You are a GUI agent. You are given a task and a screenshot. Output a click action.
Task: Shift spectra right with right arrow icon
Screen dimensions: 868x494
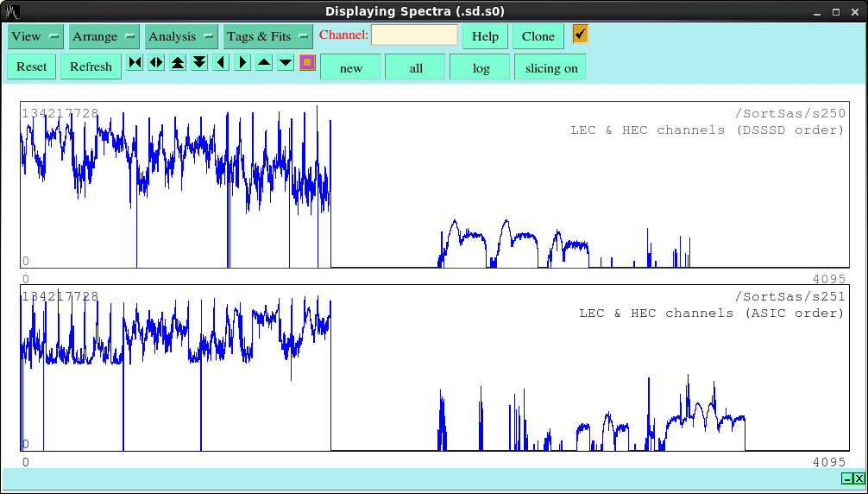tap(242, 63)
